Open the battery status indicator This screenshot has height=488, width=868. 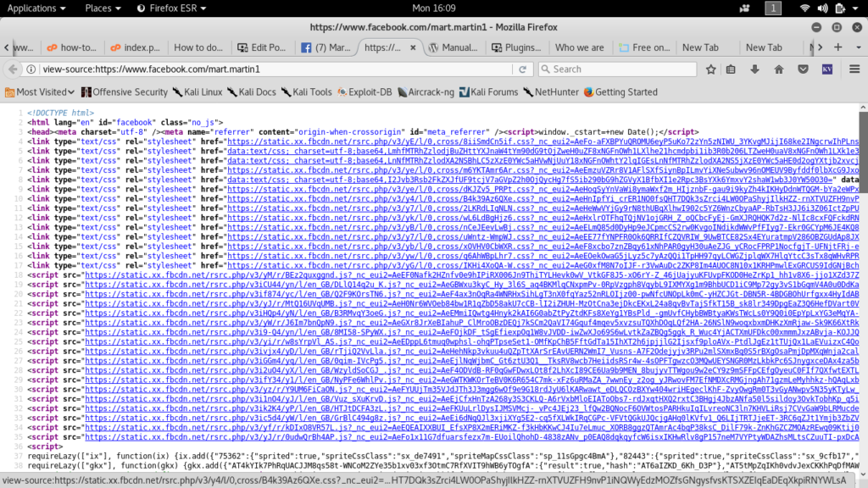(840, 8)
